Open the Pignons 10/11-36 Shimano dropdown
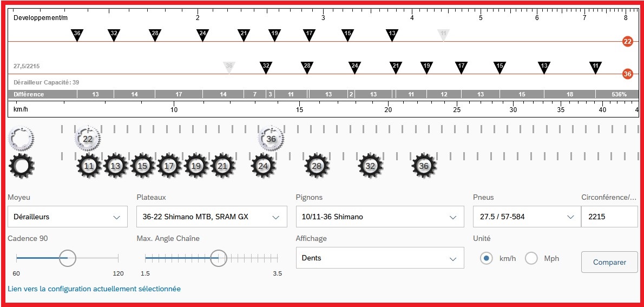This screenshot has width=644, height=307. tap(379, 217)
